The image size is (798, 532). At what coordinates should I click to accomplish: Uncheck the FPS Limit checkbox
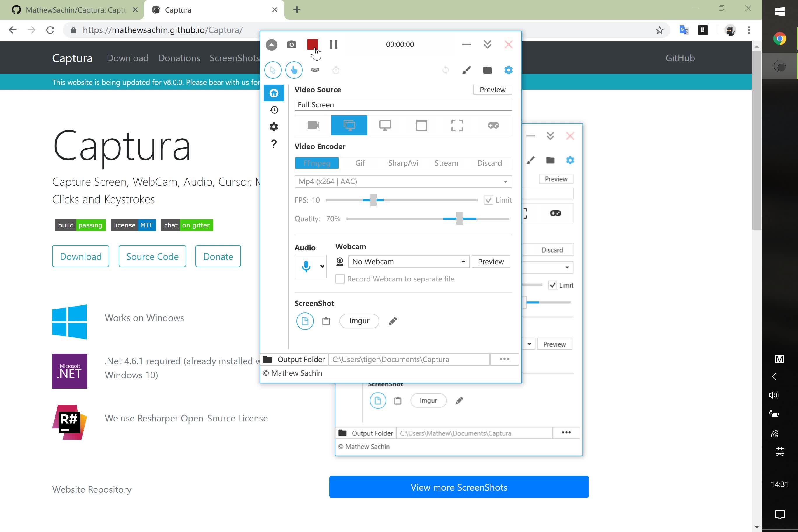488,200
